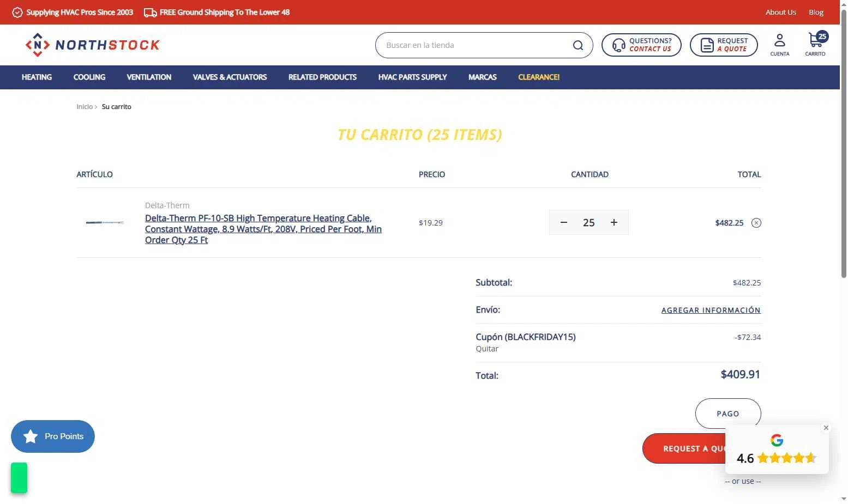Decrease quantity with the minus button
848x504 pixels.
coord(564,222)
